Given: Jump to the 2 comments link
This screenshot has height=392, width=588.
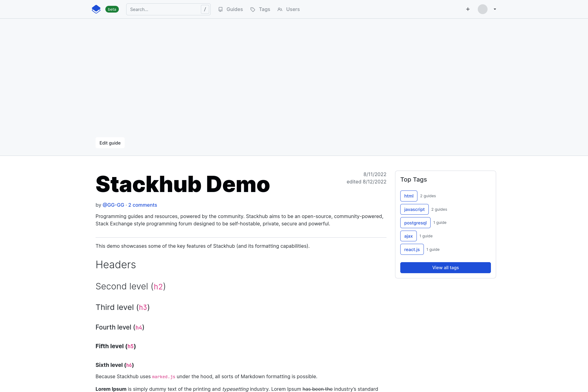Looking at the screenshot, I should (142, 205).
